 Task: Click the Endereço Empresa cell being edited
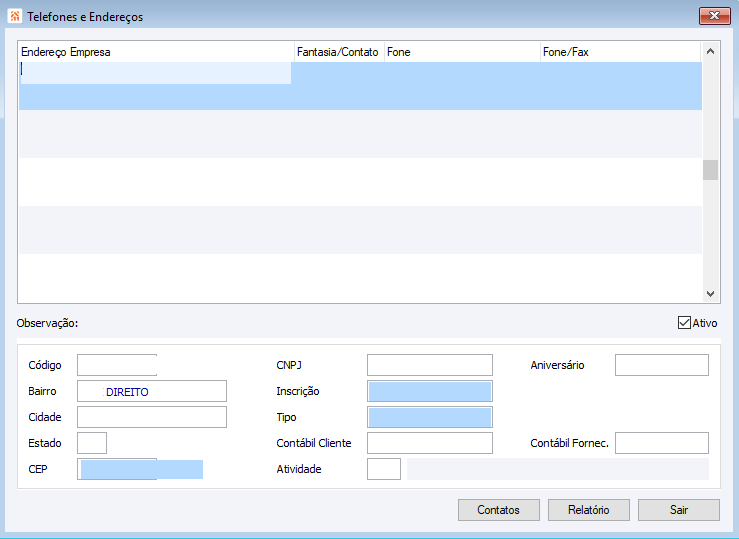(x=155, y=73)
